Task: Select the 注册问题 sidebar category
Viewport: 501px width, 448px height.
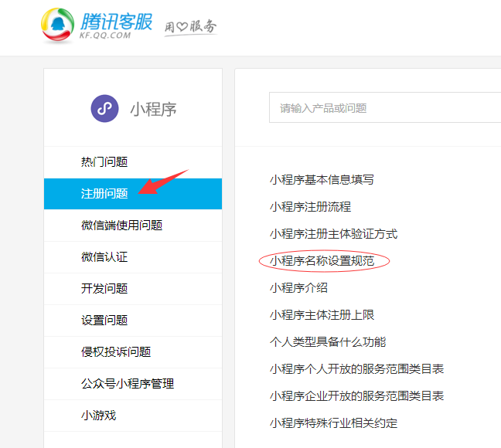Action: [133, 194]
